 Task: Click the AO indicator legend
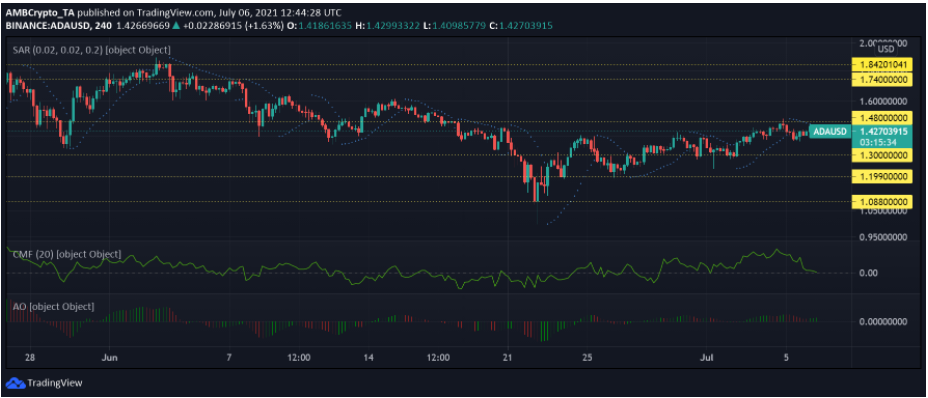click(53, 307)
